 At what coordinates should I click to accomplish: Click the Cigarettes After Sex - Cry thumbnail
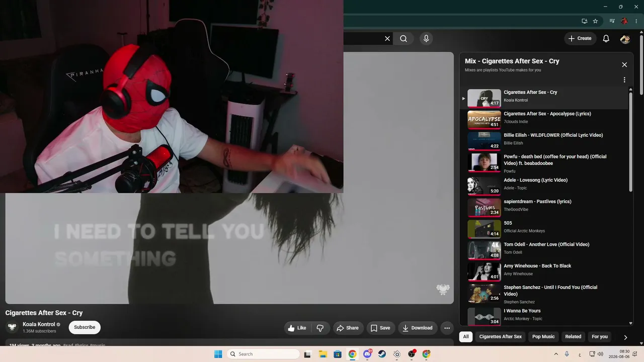[x=484, y=98]
